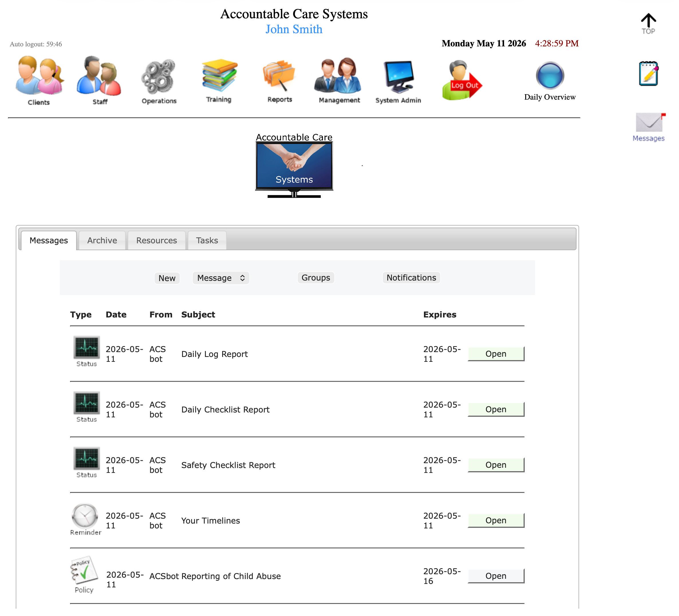Screen dimensions: 679x616
Task: Open the Daily Log Report message
Action: point(496,354)
